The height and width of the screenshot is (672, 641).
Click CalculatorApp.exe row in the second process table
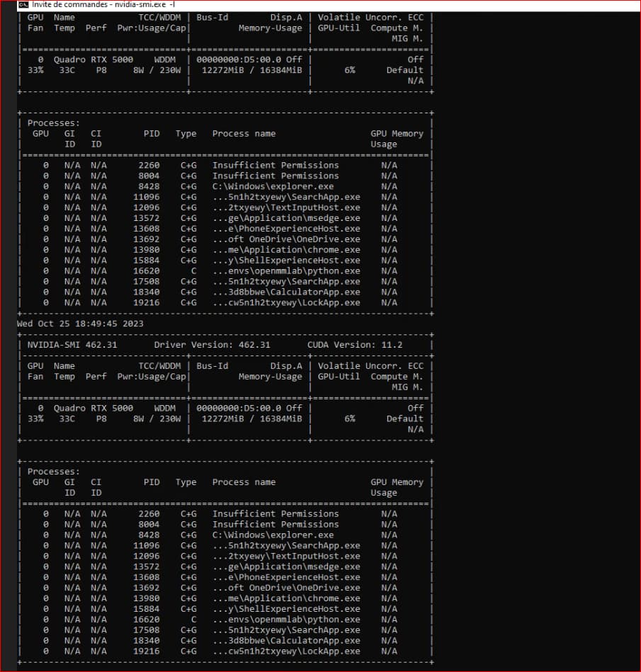pos(285,641)
